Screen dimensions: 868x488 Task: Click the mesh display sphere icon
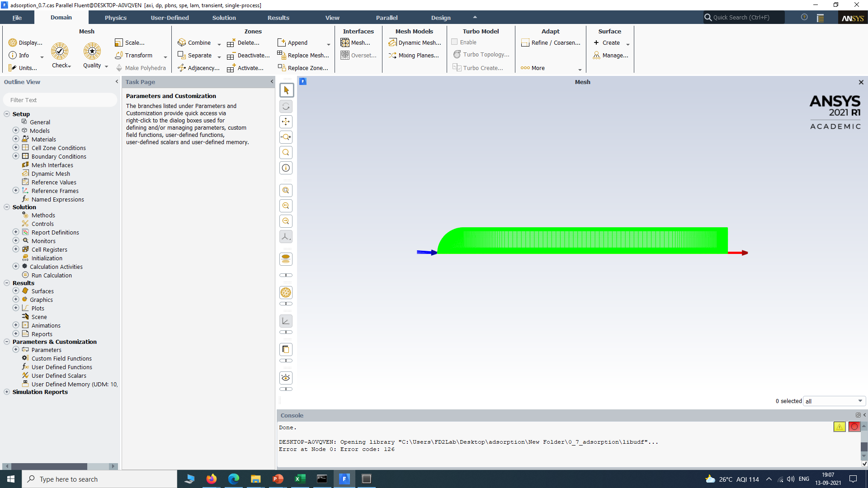[x=286, y=293]
